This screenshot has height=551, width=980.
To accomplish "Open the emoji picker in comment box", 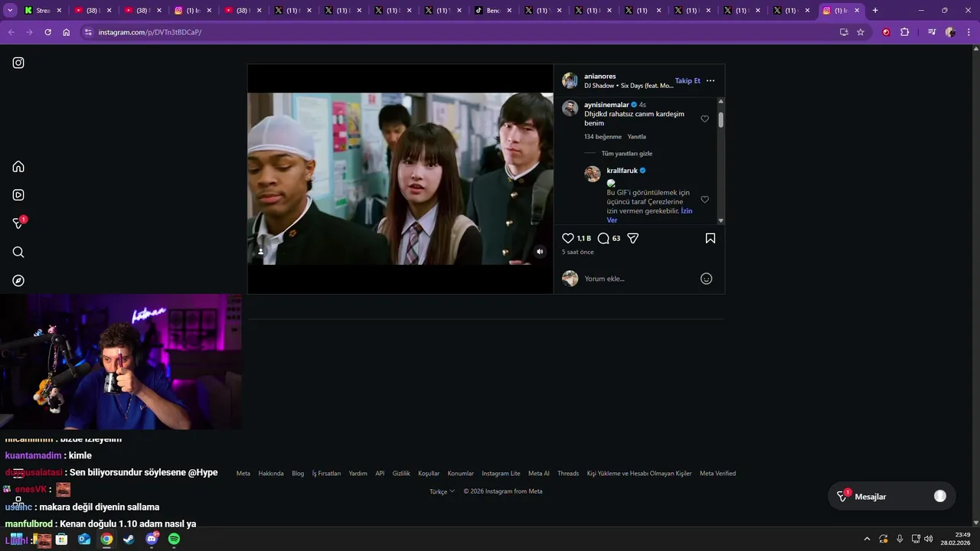I will [x=707, y=279].
